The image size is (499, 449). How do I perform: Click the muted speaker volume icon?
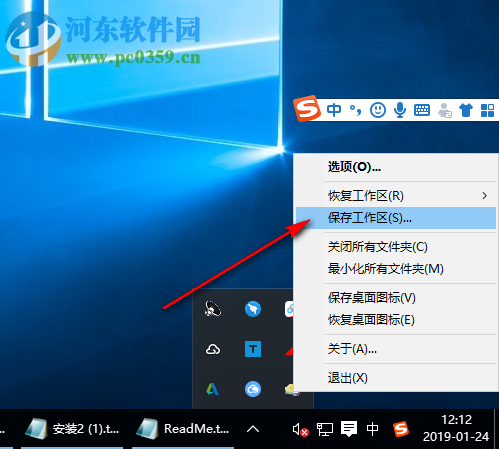(300, 429)
